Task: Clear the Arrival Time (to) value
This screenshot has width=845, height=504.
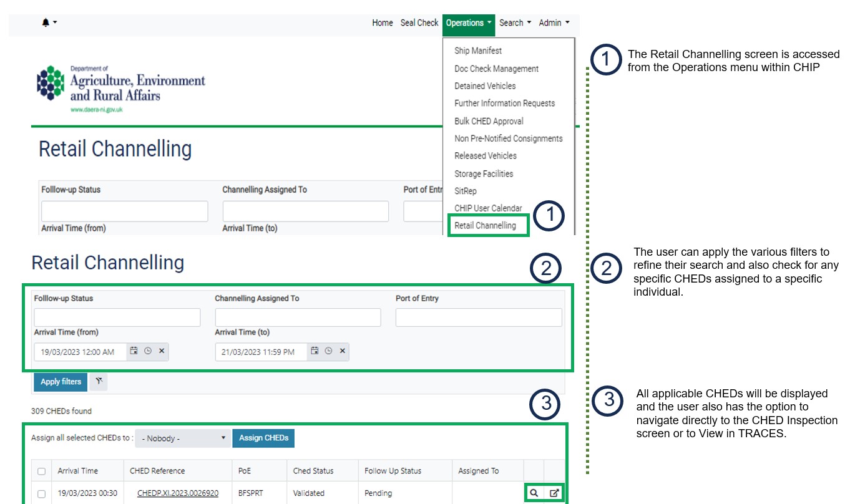Action: pyautogui.click(x=342, y=351)
